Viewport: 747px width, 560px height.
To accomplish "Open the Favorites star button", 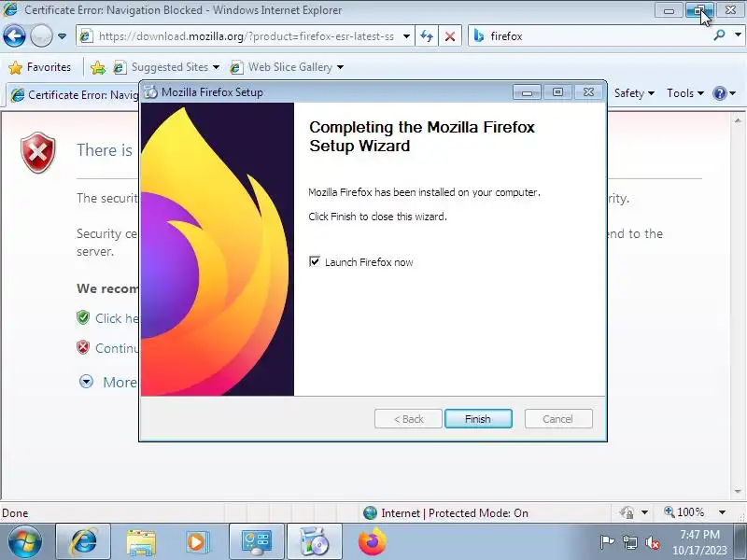I will pos(40,67).
